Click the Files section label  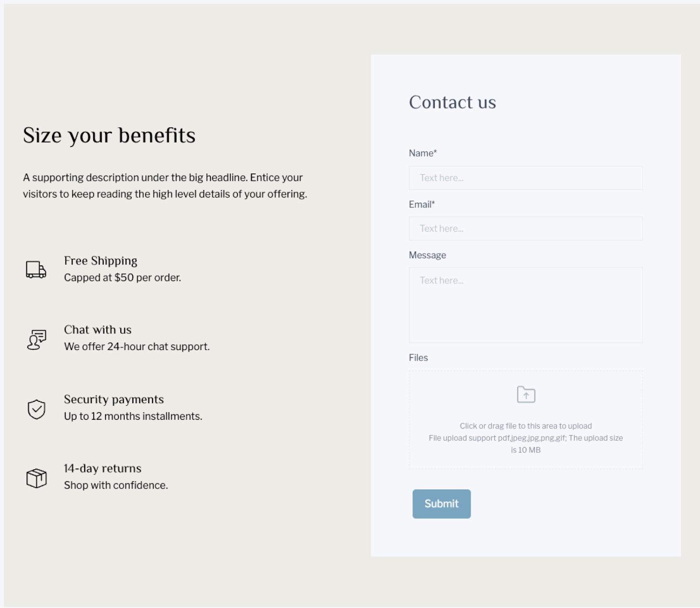[418, 358]
